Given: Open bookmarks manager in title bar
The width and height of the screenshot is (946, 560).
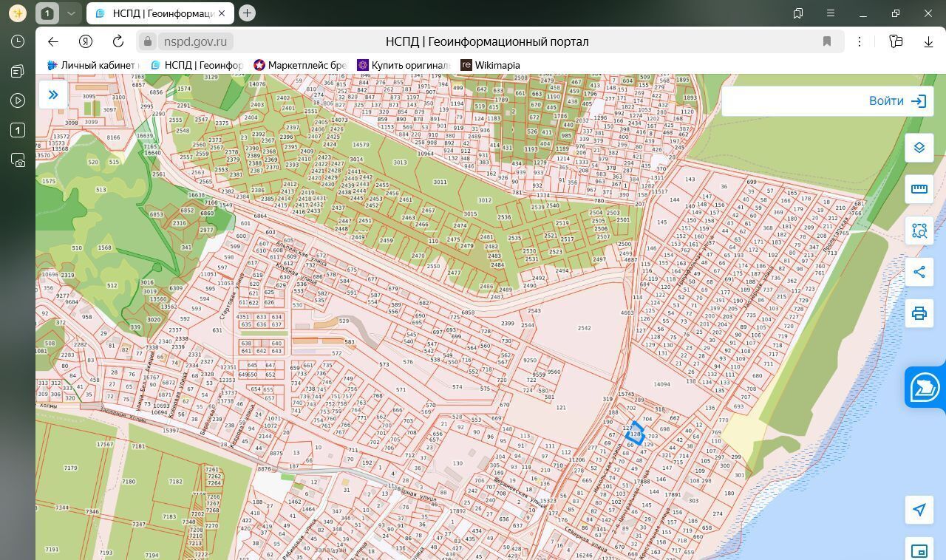Looking at the screenshot, I should click(798, 13).
